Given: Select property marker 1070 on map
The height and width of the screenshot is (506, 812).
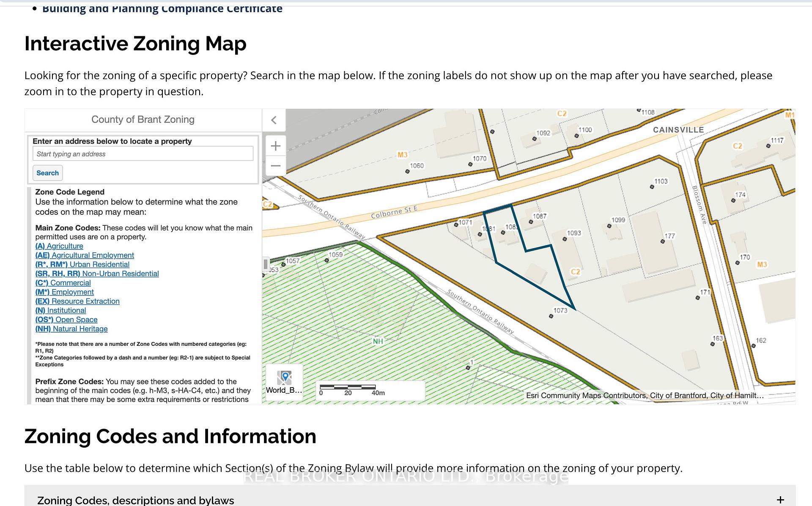Looking at the screenshot, I should [x=470, y=164].
